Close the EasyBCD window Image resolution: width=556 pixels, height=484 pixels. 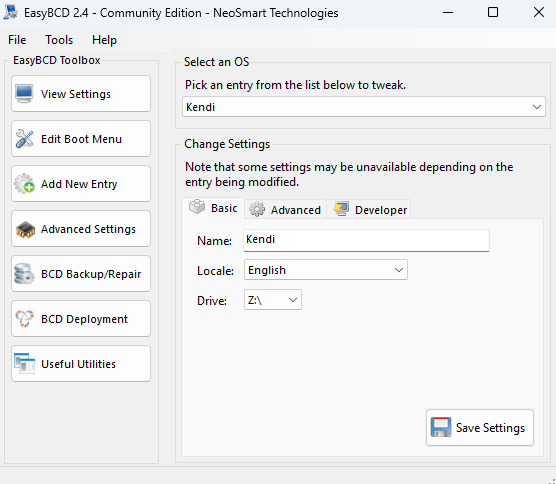(539, 12)
